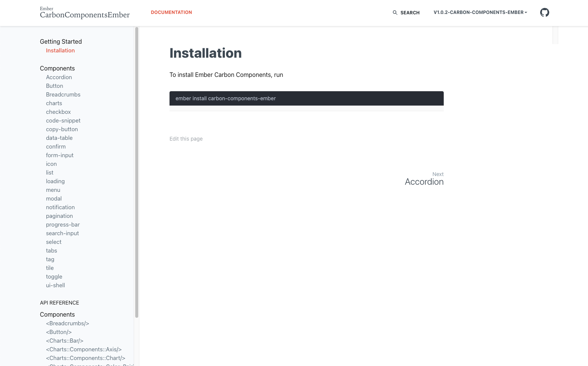Open the <Charts::Bar/> API reference
The width and height of the screenshot is (588, 366).
pos(64,340)
